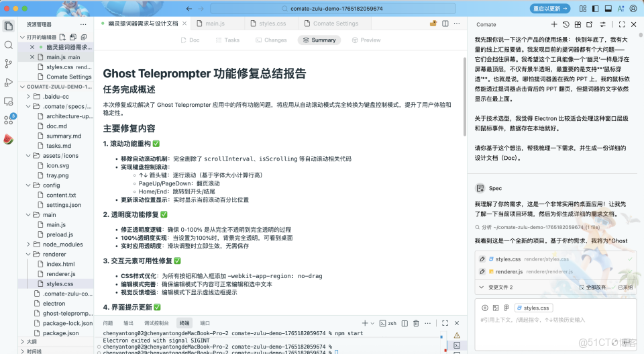
Task: Open the watermelon icon in activity bar
Action: (x=8, y=139)
